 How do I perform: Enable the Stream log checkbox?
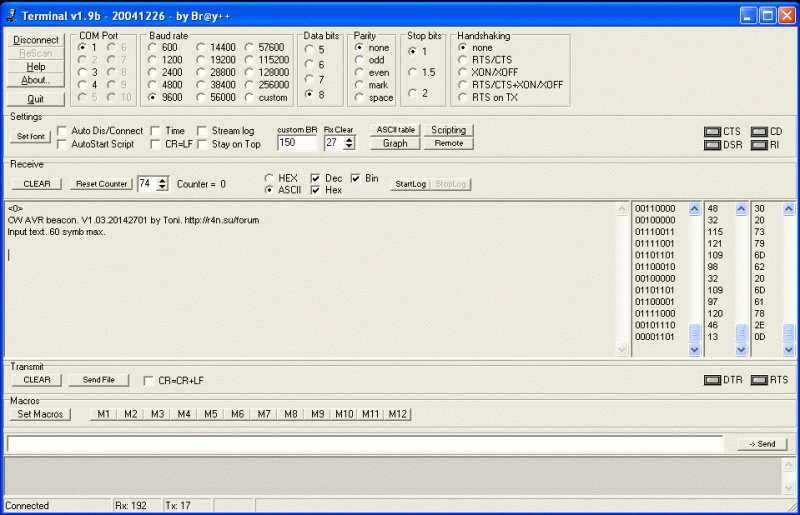[x=203, y=131]
